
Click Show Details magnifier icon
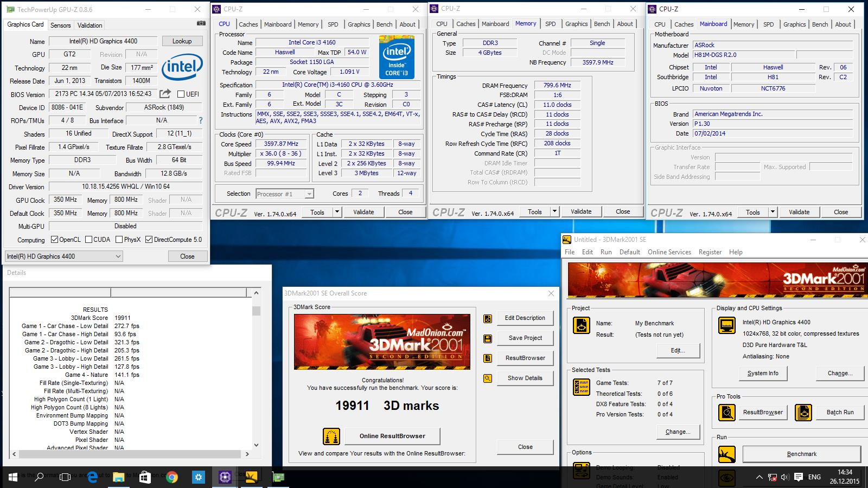click(488, 378)
